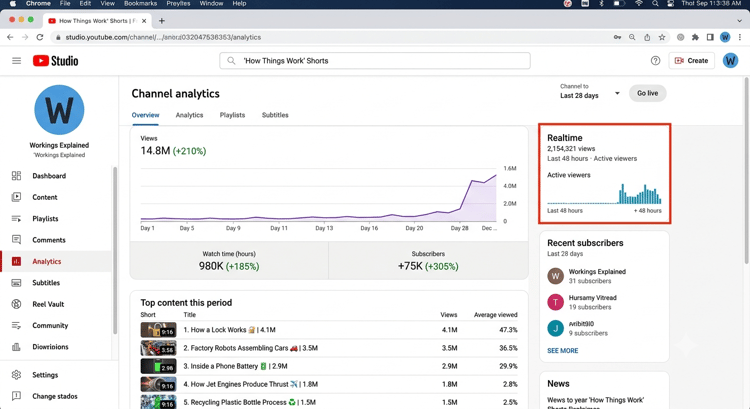This screenshot has height=409, width=750.
Task: Open the Bookmarks menu in menu bar
Action: point(140,3)
